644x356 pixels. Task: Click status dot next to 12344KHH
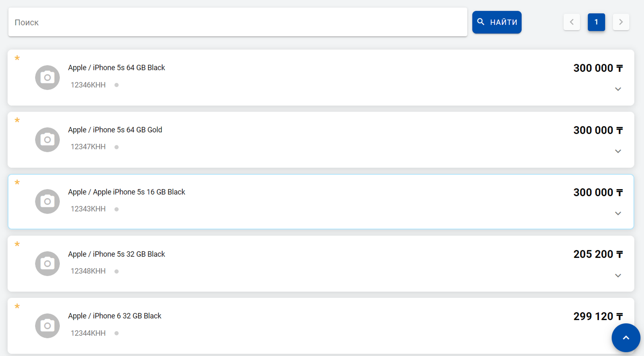pyautogui.click(x=116, y=333)
